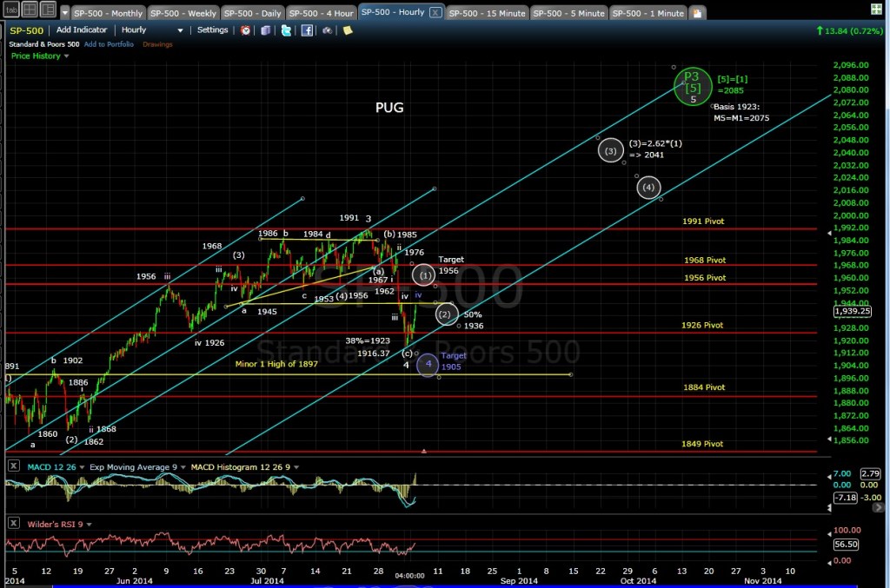Viewport: 890px width, 588px height.
Task: Select the four-pane grid layout icon
Action: [x=30, y=10]
